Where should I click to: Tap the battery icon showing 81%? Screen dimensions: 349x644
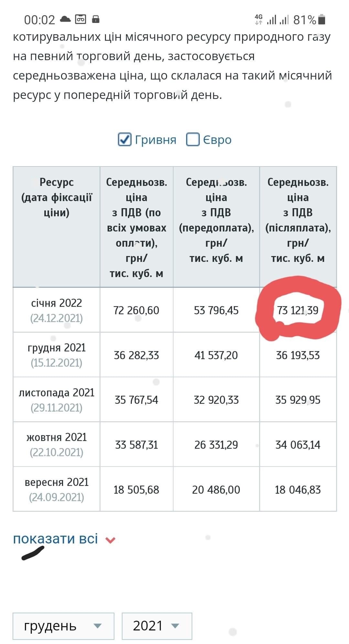pyautogui.click(x=322, y=19)
